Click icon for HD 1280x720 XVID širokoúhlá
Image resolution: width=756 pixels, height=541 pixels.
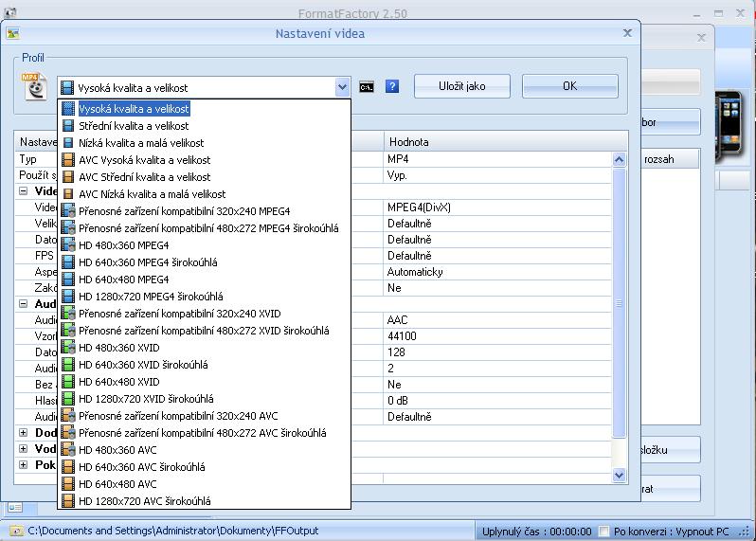68,399
